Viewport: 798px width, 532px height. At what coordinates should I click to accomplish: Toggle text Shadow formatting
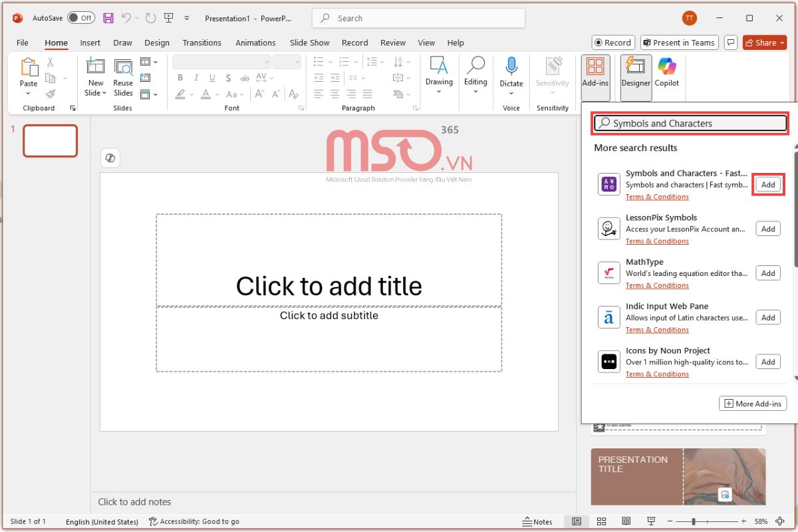(228, 78)
